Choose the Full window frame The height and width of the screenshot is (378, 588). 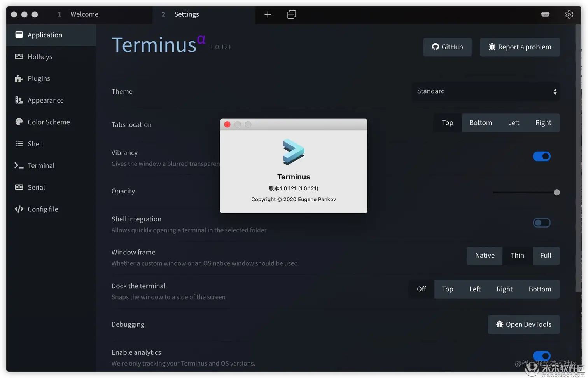tap(546, 256)
